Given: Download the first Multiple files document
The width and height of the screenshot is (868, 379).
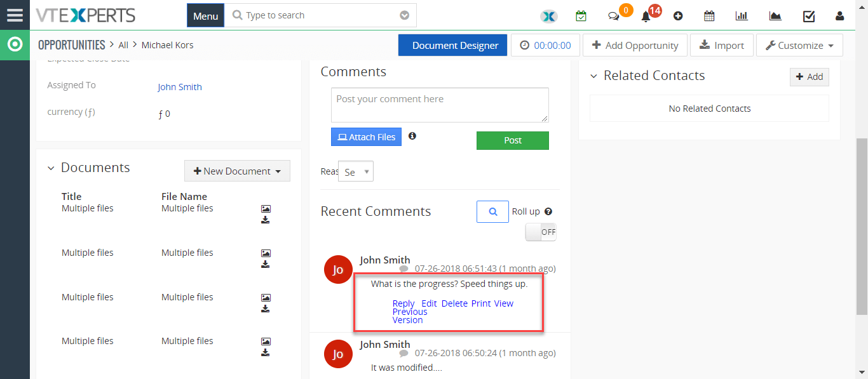Looking at the screenshot, I should coord(266,219).
